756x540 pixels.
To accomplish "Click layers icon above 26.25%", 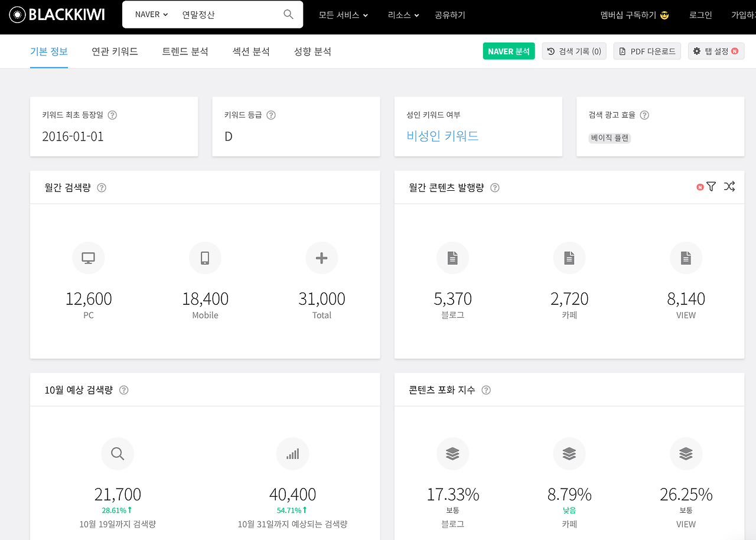I will click(x=686, y=454).
